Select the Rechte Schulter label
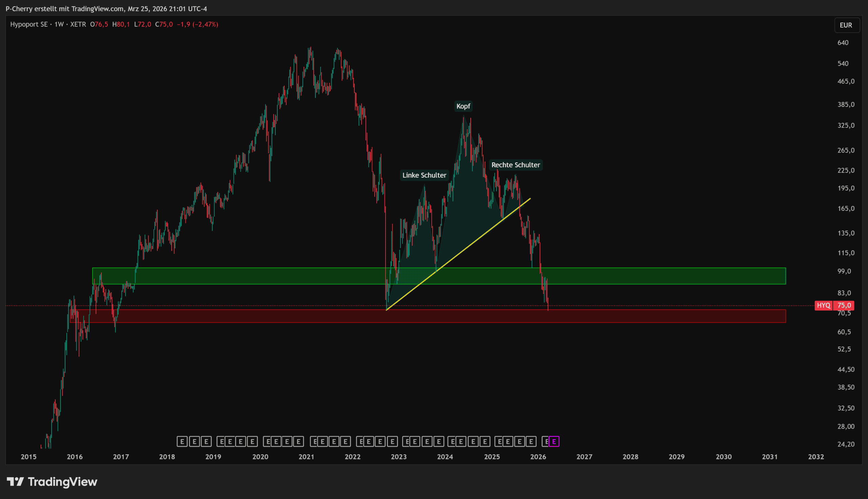 coord(515,165)
